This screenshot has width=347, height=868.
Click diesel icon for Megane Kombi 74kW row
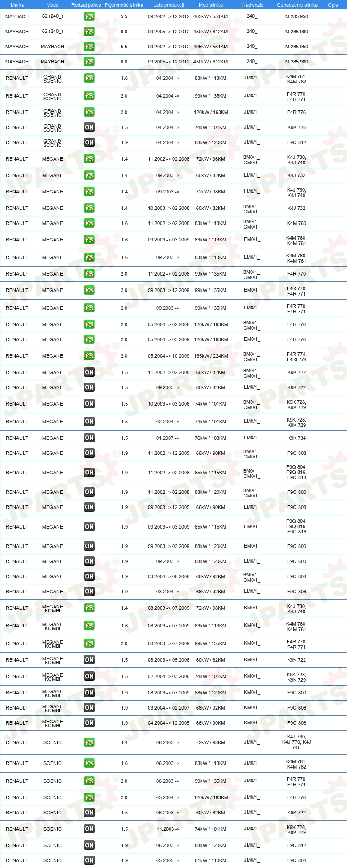point(89,676)
